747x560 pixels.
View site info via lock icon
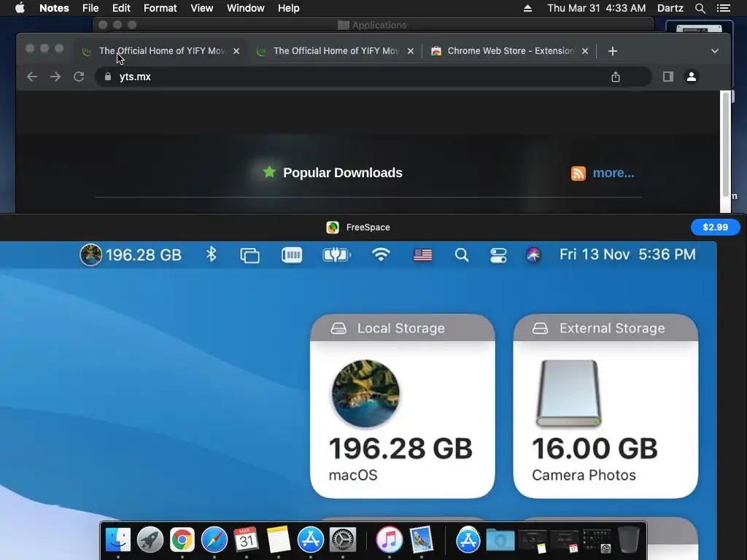click(x=108, y=77)
